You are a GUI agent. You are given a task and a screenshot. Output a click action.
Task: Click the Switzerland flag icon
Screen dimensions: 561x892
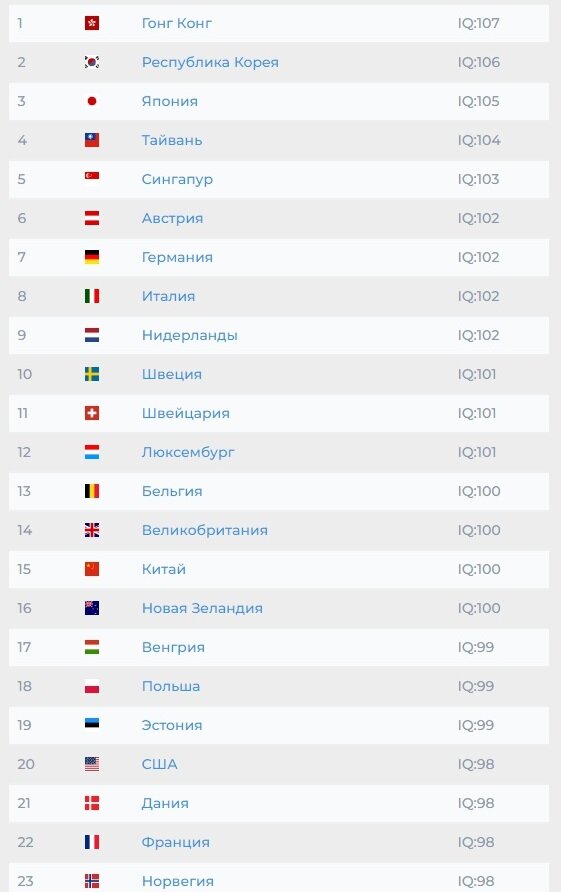point(92,413)
